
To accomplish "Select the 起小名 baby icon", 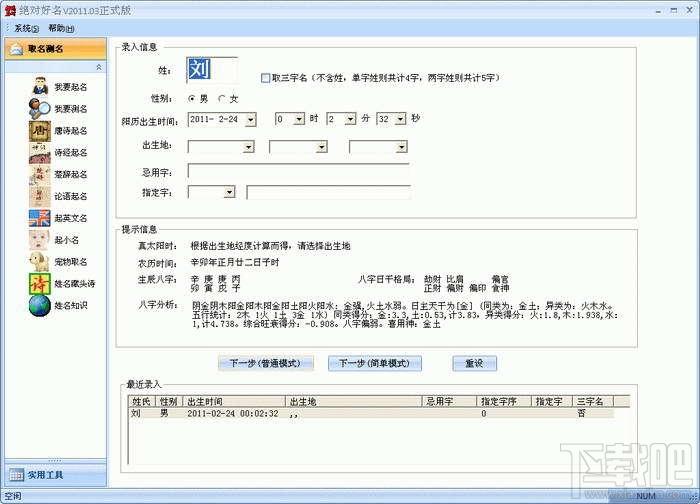I will [40, 240].
